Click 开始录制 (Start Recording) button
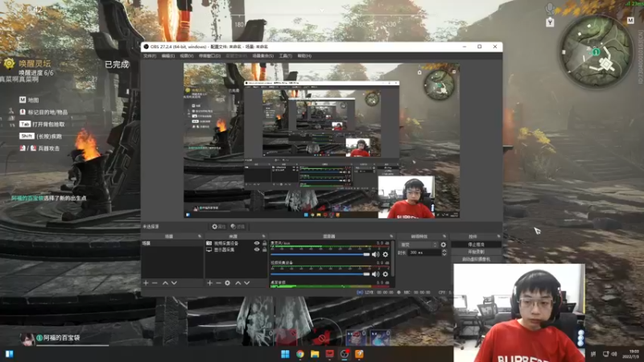 point(476,252)
